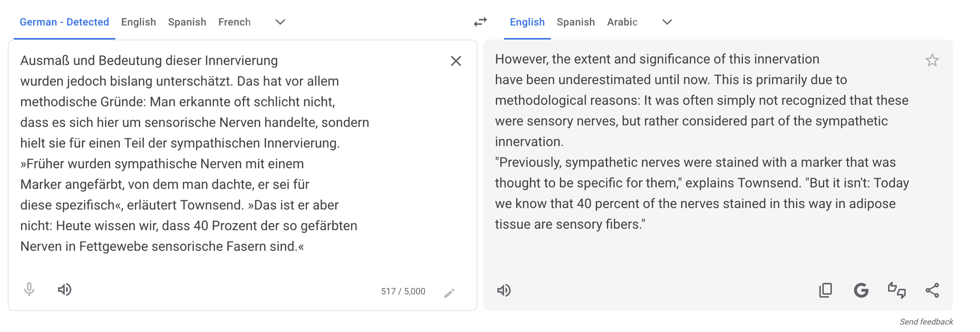Screen dimensions: 980x332
Task: Click the microphone voice input icon
Action: [x=29, y=289]
